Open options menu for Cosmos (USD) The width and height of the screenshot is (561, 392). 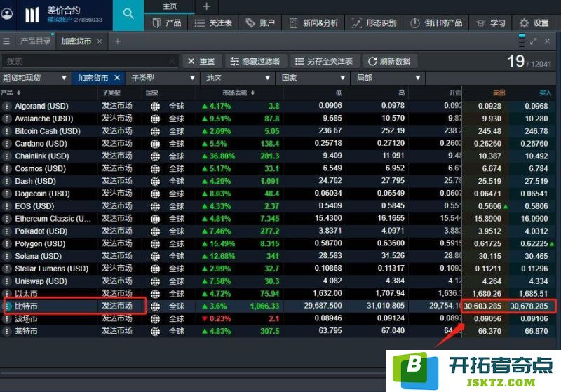[x=6, y=169]
